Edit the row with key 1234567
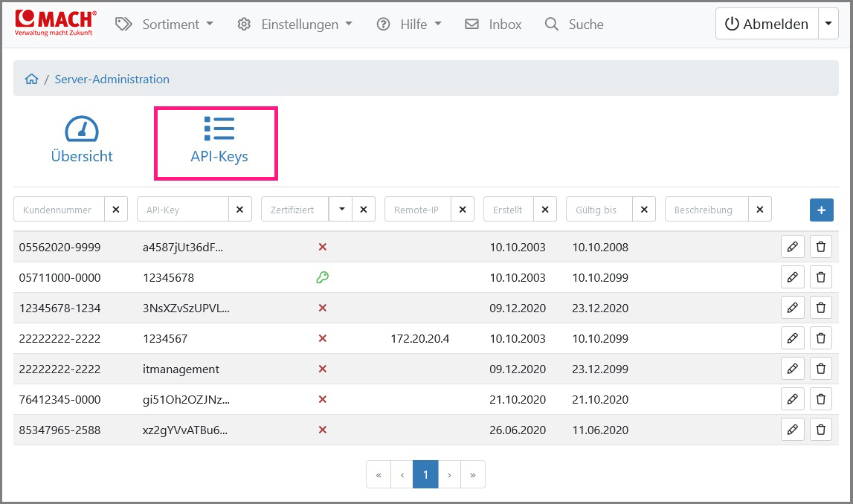 click(x=793, y=338)
